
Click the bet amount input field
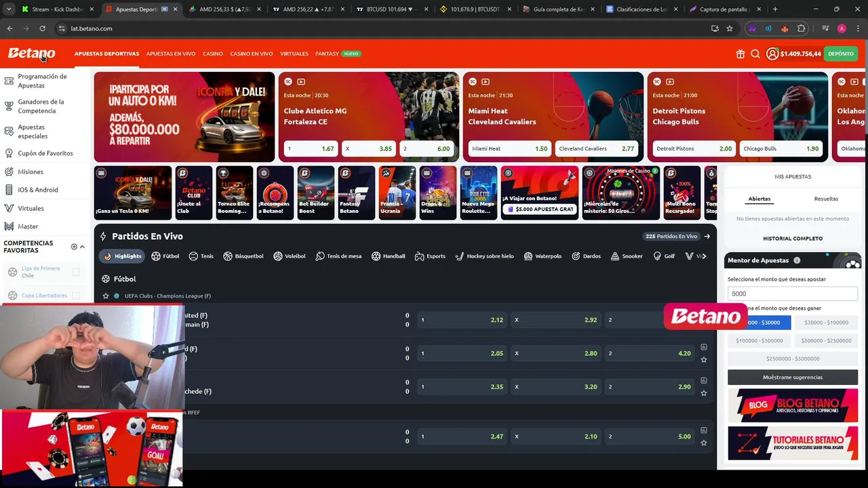(792, 293)
